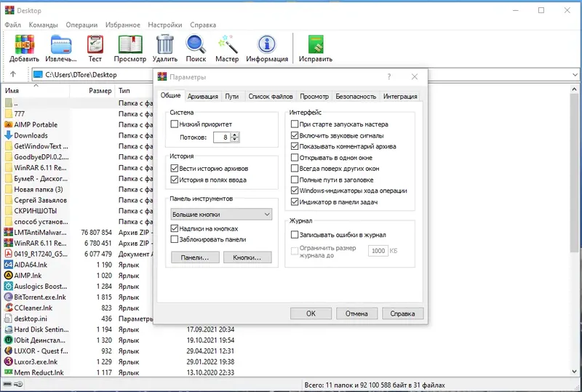Click the key icon in status bar

[19, 385]
